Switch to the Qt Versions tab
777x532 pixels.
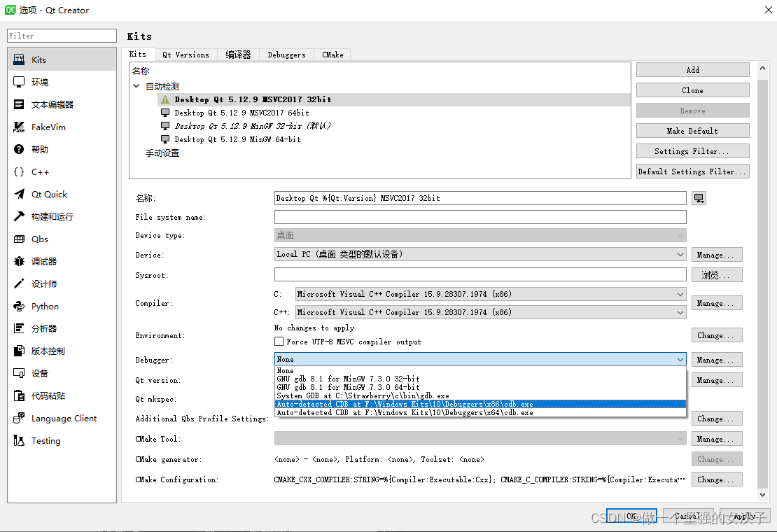click(185, 55)
